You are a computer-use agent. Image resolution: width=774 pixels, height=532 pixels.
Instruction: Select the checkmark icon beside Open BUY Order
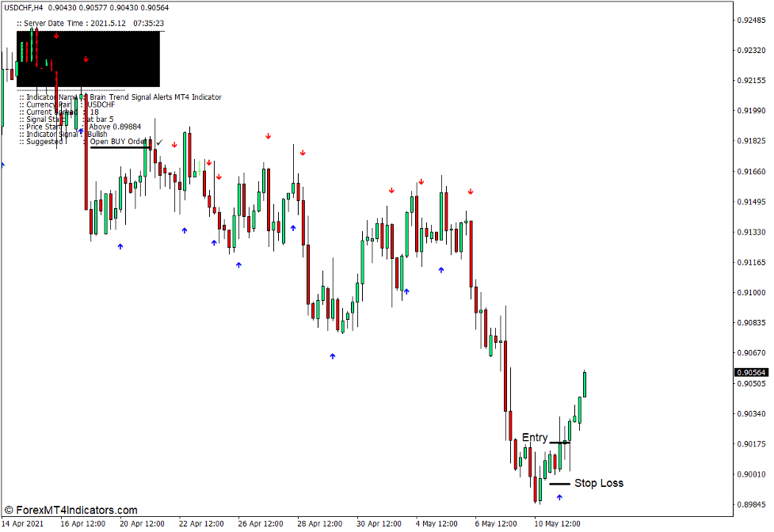pos(159,143)
